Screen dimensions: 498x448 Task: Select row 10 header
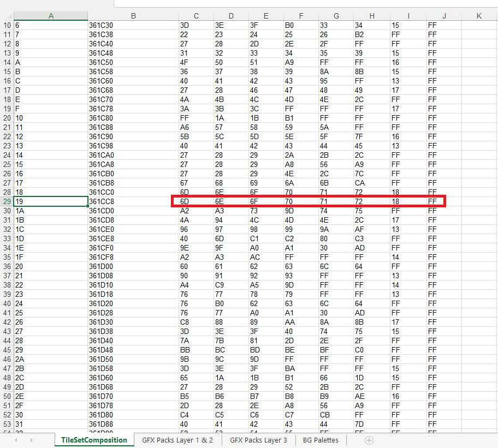7,25
